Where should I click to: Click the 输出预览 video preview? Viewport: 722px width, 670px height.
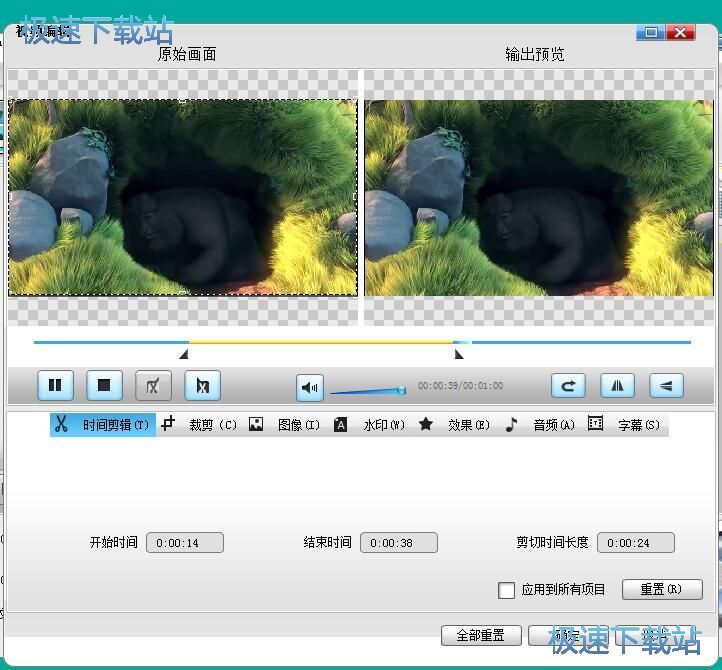[539, 198]
